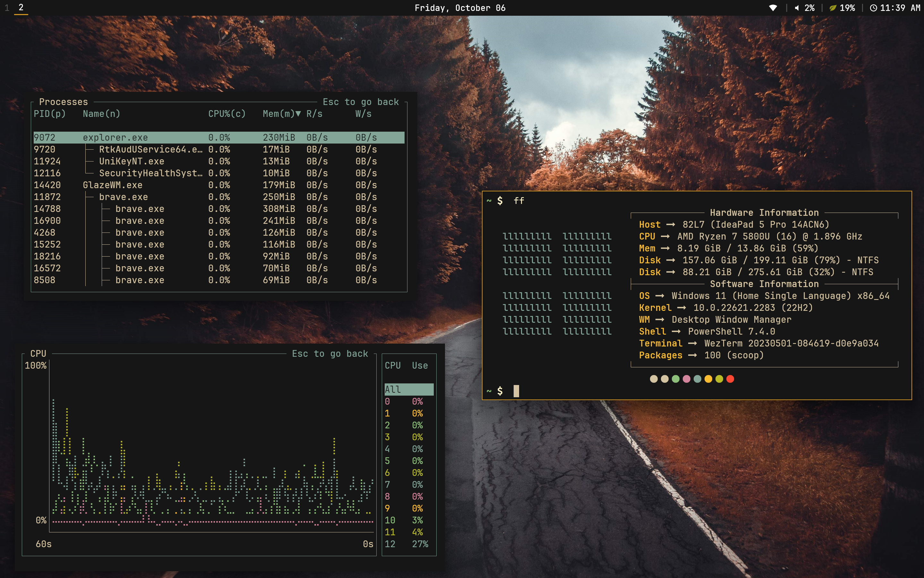Image resolution: width=924 pixels, height=578 pixels.
Task: Click the pink color dot in terminal palette
Action: tap(687, 379)
